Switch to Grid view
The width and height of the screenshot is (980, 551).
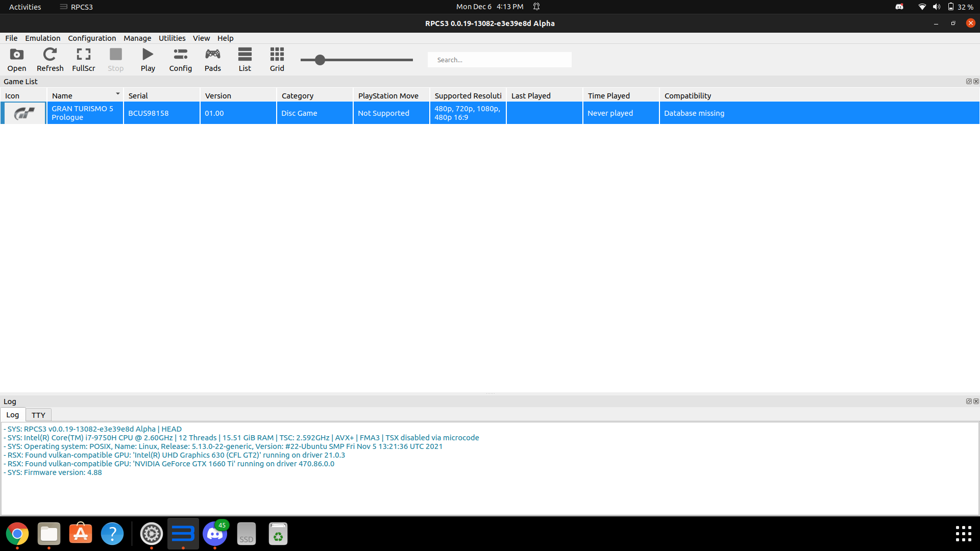coord(277,59)
